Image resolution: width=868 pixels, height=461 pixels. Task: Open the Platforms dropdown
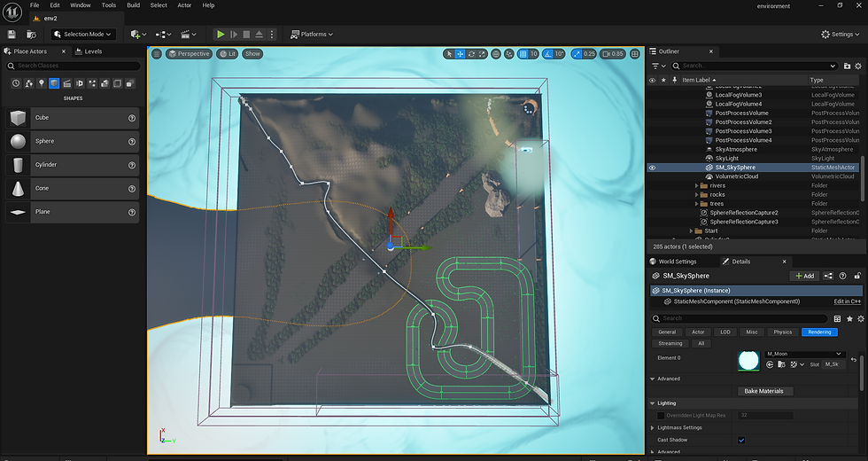312,35
